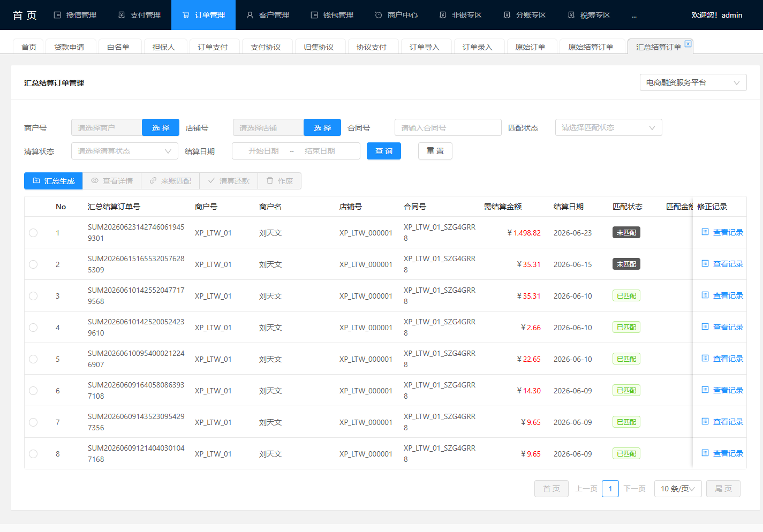Click the 分账专区 icon in top navigation
This screenshot has height=532, width=763.
click(507, 15)
